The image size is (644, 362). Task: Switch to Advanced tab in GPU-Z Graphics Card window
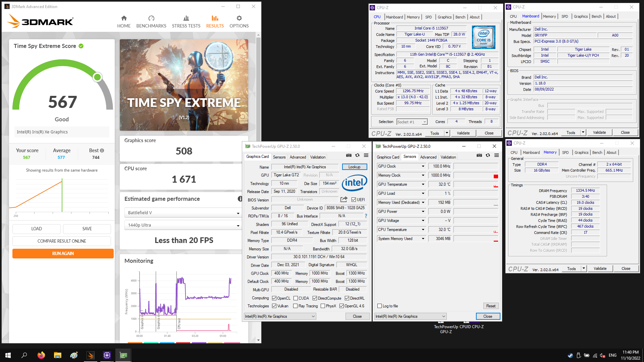click(x=298, y=157)
